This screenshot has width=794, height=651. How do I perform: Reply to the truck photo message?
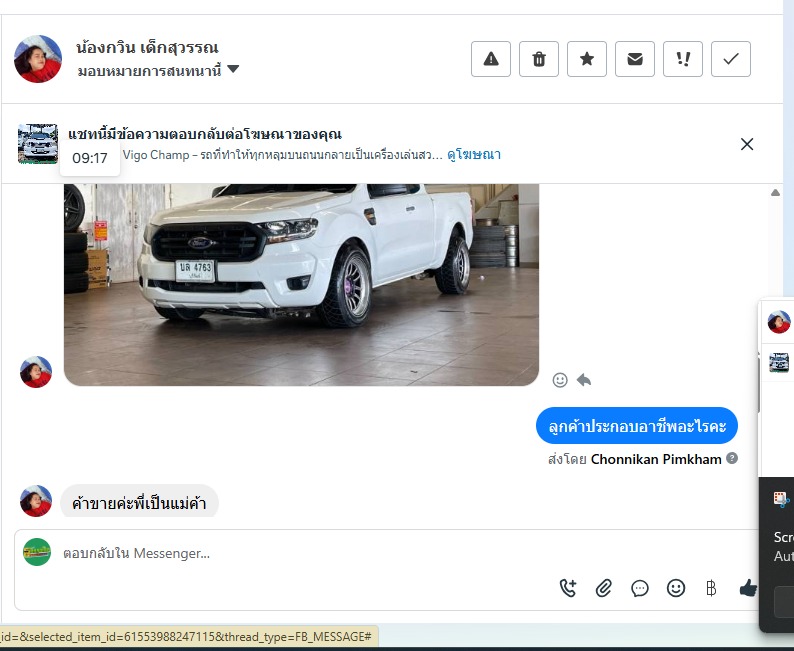(584, 380)
